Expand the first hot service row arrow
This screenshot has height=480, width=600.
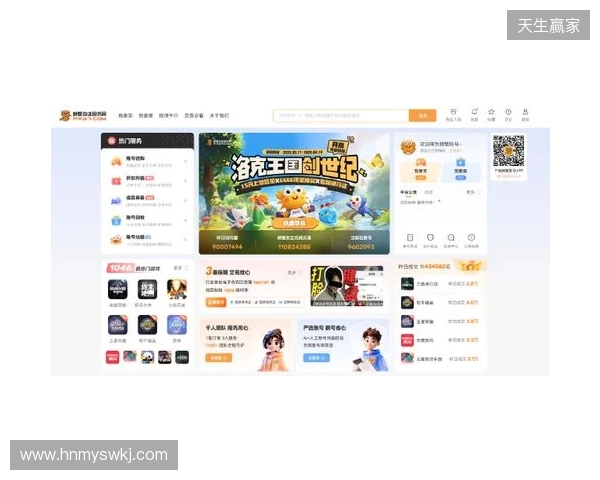187,161
